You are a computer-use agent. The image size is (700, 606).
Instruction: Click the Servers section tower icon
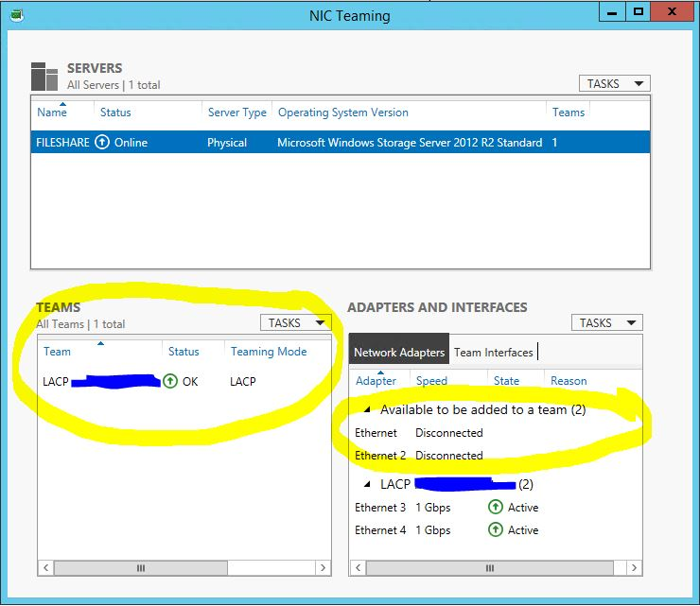[44, 77]
